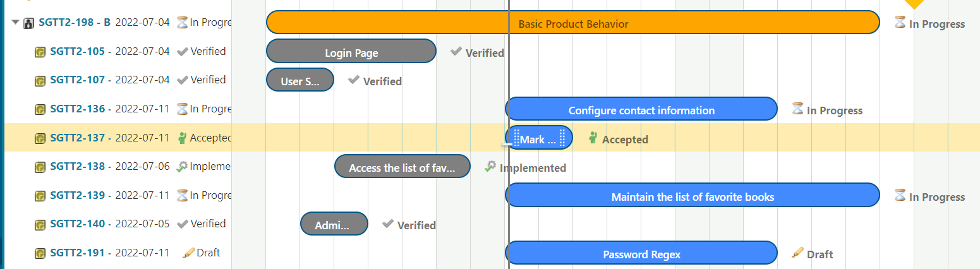Click the 2022-07-06 date in SGTT2-138 row
980x269 pixels.
tap(143, 166)
